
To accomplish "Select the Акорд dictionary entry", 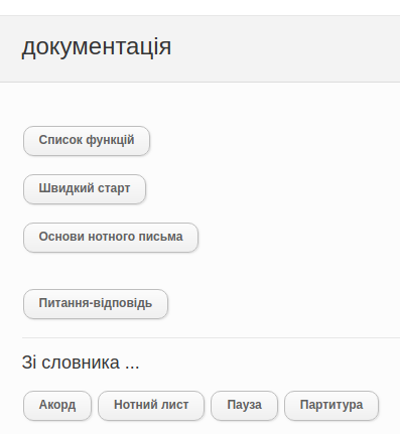I will click(57, 406).
